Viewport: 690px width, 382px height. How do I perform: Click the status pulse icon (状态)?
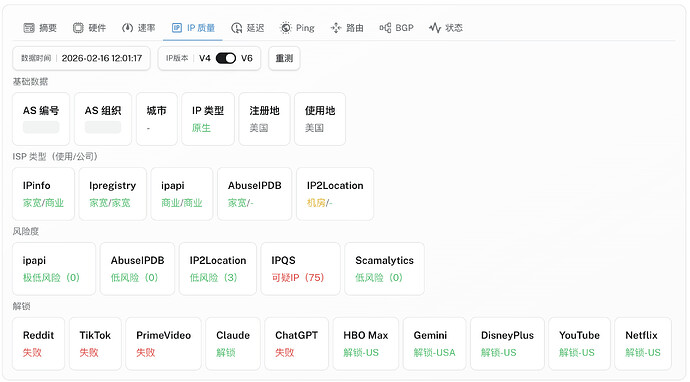[435, 28]
